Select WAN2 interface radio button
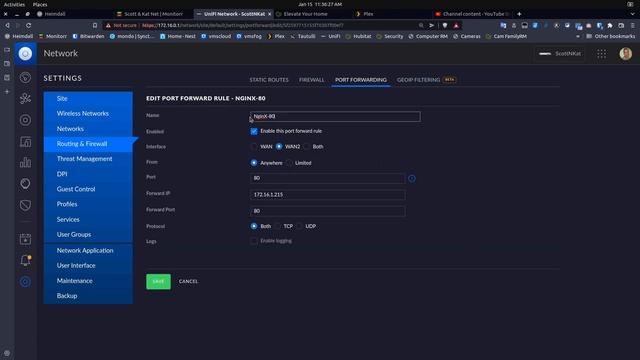The image size is (640, 360). pos(279,147)
